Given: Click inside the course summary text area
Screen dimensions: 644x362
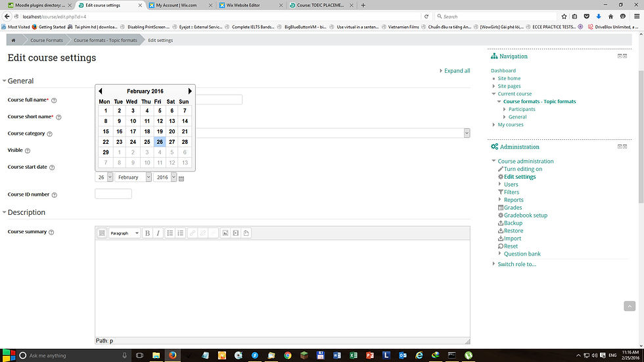Looking at the screenshot, I should 283,288.
